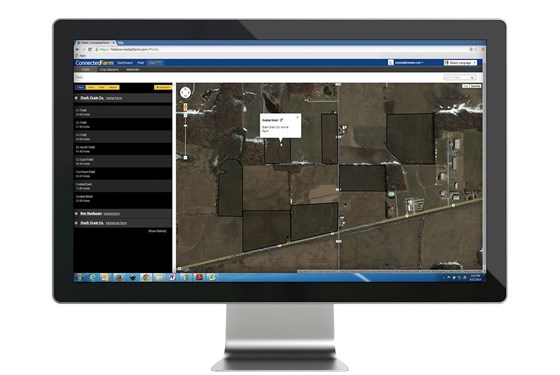Click the edit icon in Goebel West popup
This screenshot has width=560, height=375.
tap(281, 120)
